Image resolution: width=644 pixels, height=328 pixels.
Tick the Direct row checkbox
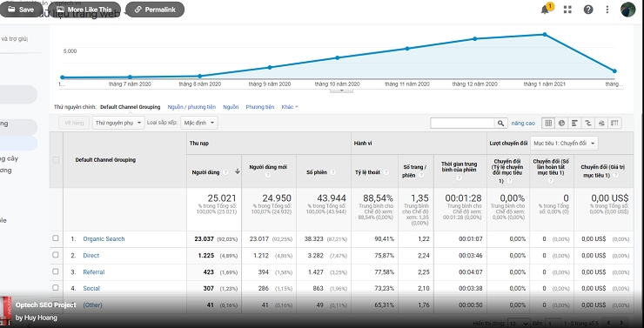[56, 255]
